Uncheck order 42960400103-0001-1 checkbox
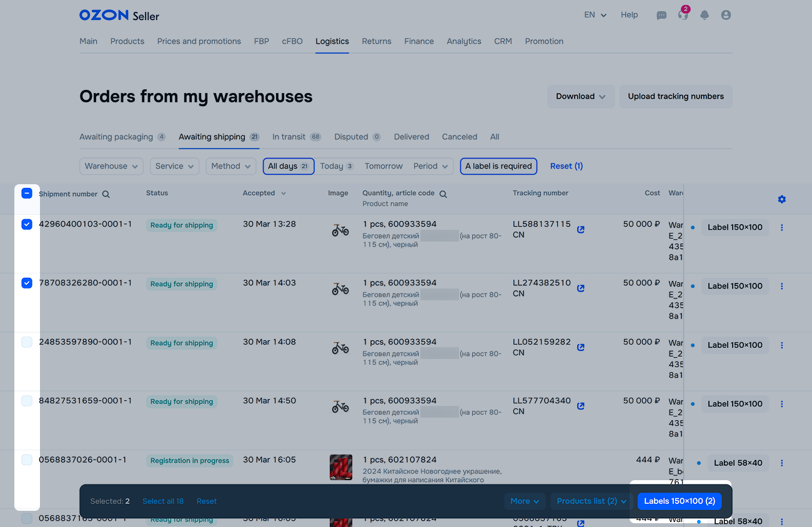Viewport: 812px width, 527px height. tap(27, 224)
